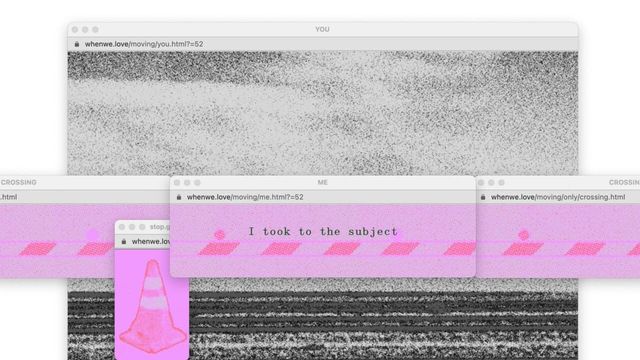Click the lock icon in YOU window address bar

(x=77, y=44)
